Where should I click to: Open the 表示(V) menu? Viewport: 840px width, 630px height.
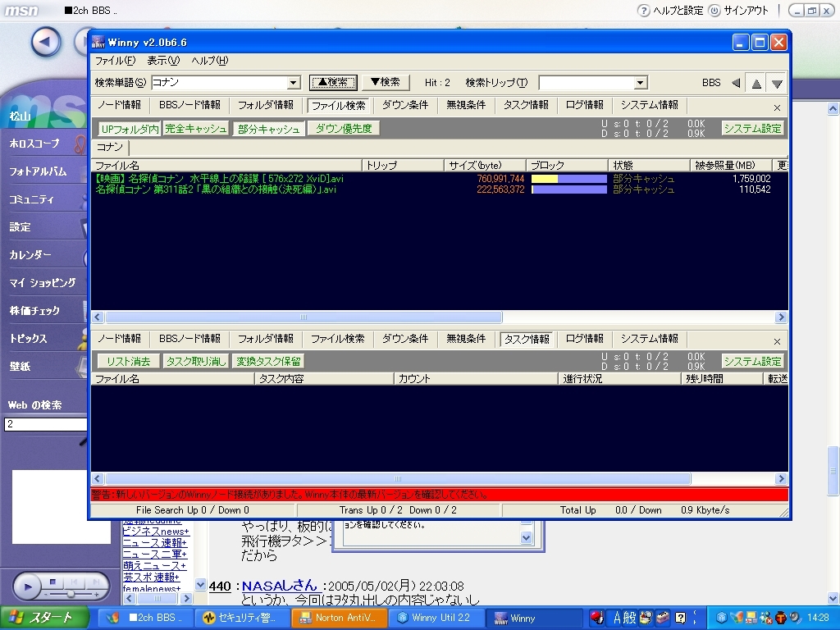point(163,61)
